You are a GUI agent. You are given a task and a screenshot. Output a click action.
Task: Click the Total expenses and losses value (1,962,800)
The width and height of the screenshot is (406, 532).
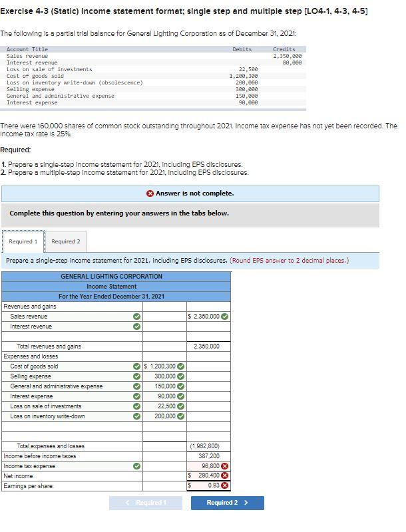point(205,446)
